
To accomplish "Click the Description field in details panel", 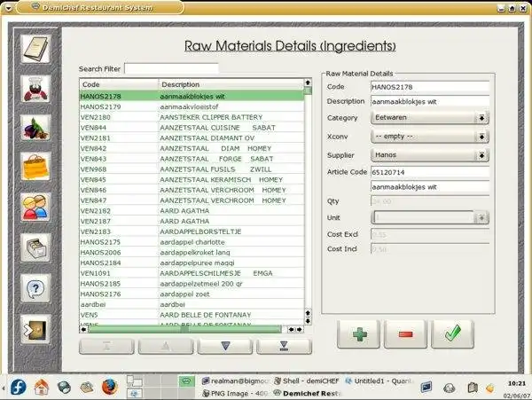I will pos(430,102).
